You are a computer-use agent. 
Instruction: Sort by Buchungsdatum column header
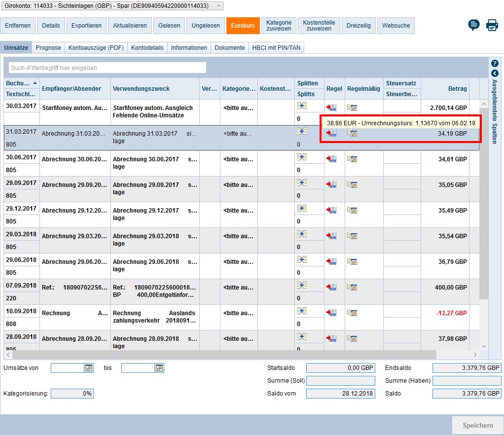click(21, 83)
